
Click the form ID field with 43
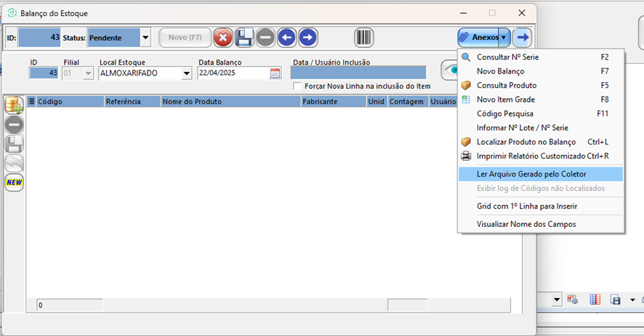coord(44,73)
